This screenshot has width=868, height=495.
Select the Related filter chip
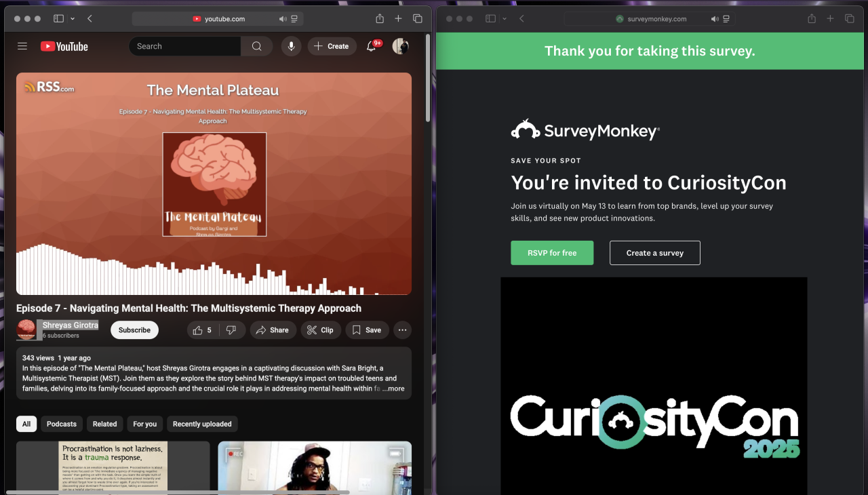point(104,424)
